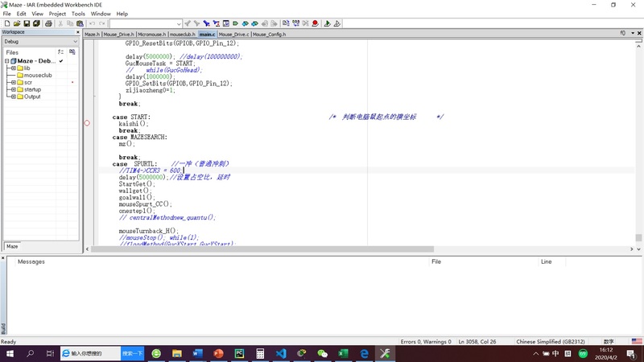644x362 pixels.
Task: Open the Tools menu
Action: (x=78, y=14)
